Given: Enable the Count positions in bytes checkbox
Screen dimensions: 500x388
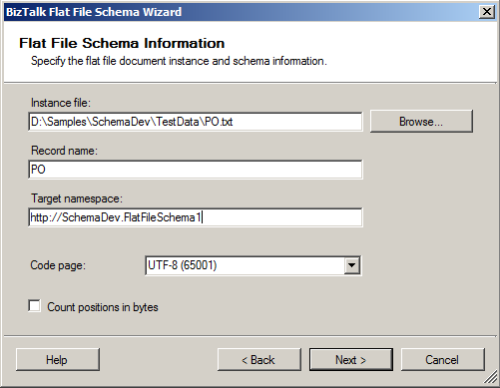Looking at the screenshot, I should 35,306.
